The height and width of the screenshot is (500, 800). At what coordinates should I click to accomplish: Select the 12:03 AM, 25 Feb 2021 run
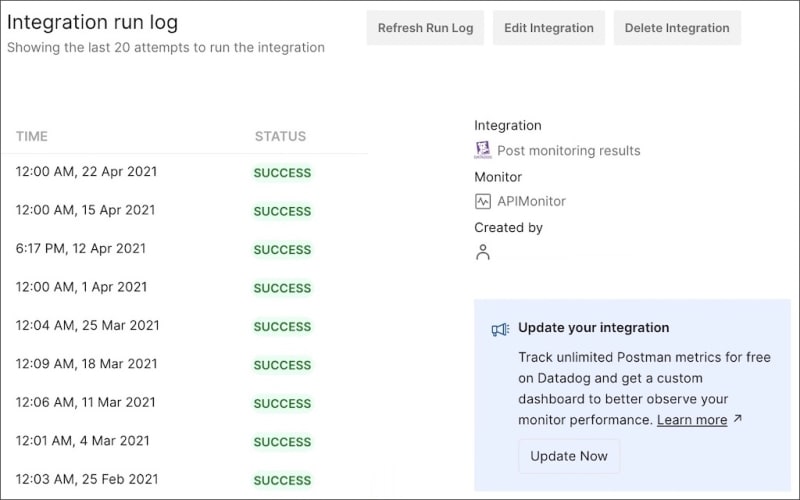[86, 479]
